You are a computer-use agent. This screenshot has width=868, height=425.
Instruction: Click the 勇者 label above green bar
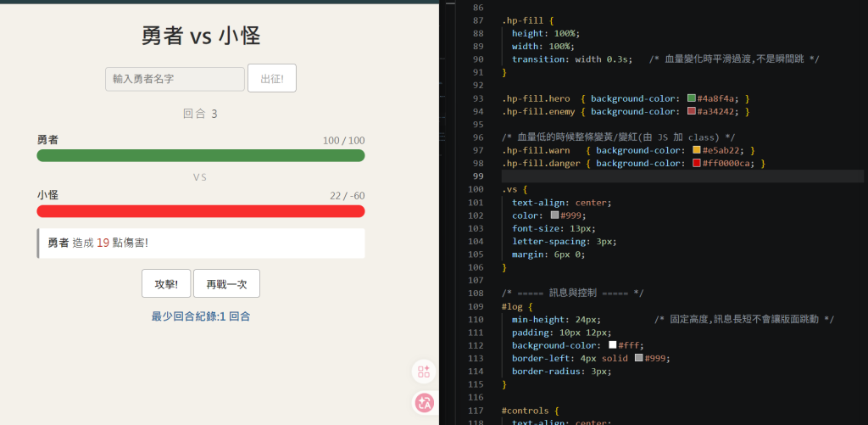pyautogui.click(x=47, y=140)
